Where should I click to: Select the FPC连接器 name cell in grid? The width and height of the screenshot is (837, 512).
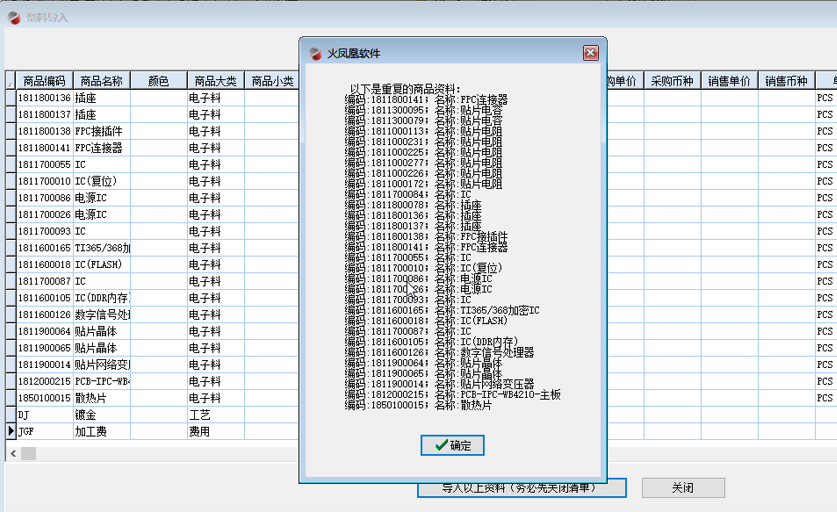click(x=101, y=147)
